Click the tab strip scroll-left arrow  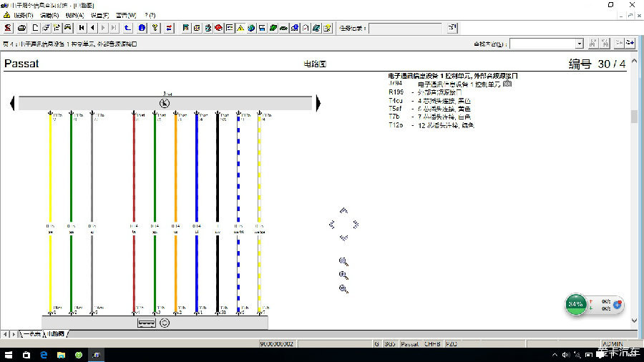5,334
